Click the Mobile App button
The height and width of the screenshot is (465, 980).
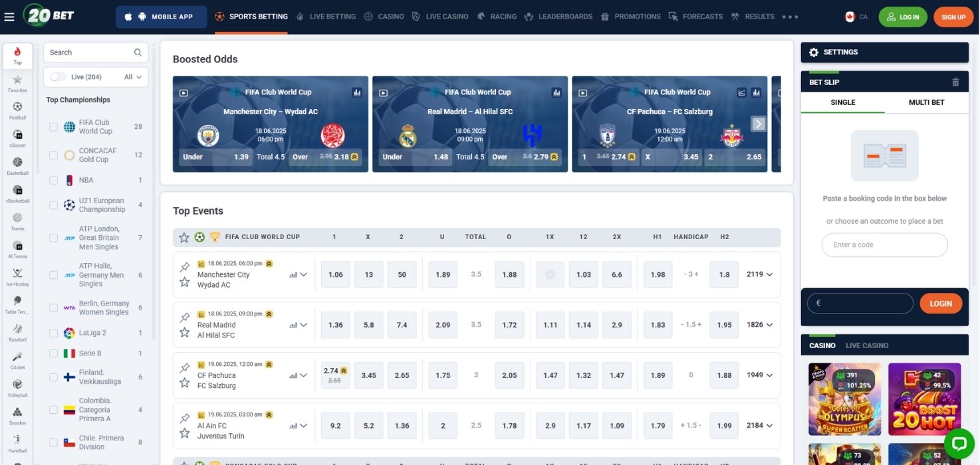(x=162, y=17)
